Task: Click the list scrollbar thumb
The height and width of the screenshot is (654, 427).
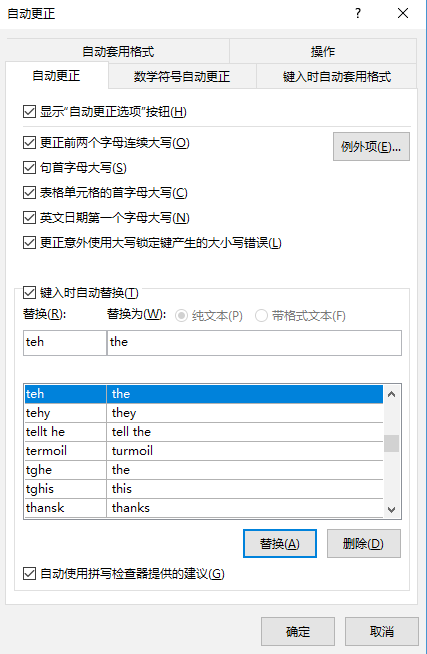Action: [391, 443]
